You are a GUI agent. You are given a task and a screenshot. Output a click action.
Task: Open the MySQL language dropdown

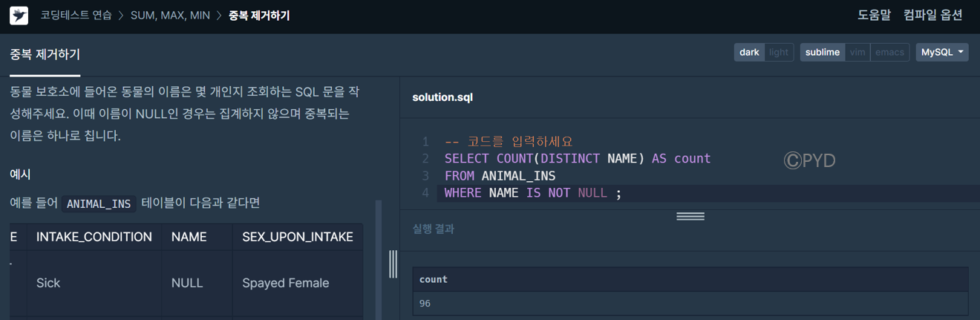[942, 52]
